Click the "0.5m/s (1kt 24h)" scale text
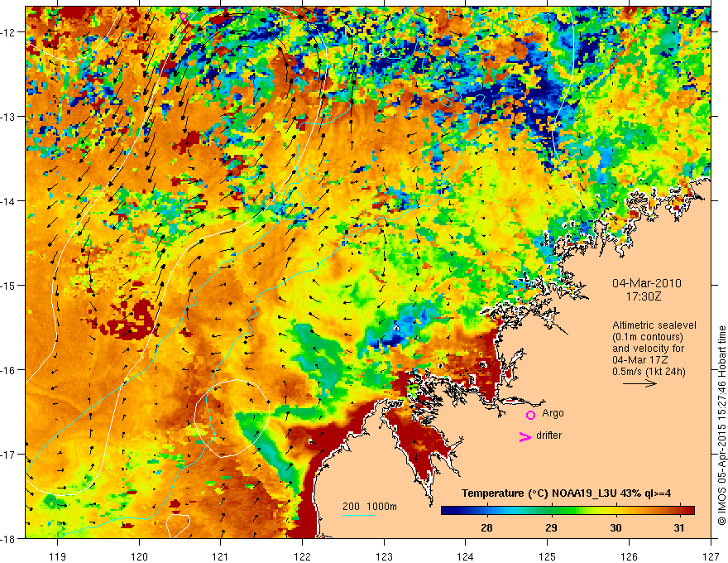The height and width of the screenshot is (563, 728). [649, 372]
